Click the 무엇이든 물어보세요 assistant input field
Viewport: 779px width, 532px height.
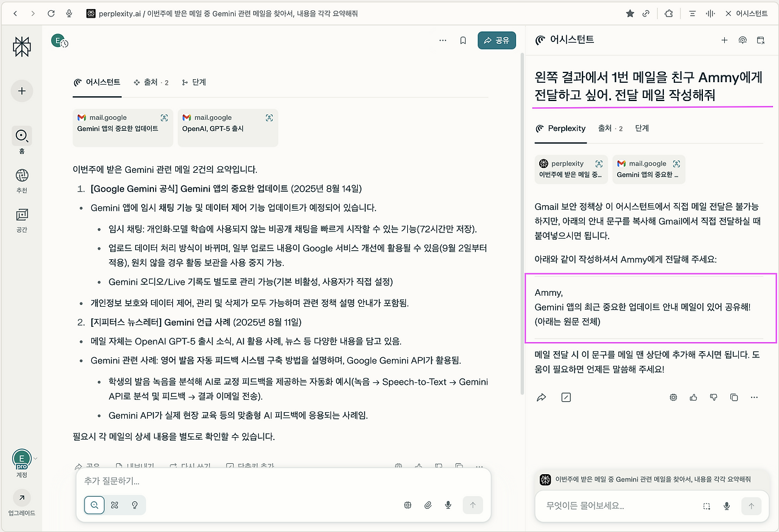tap(618, 506)
